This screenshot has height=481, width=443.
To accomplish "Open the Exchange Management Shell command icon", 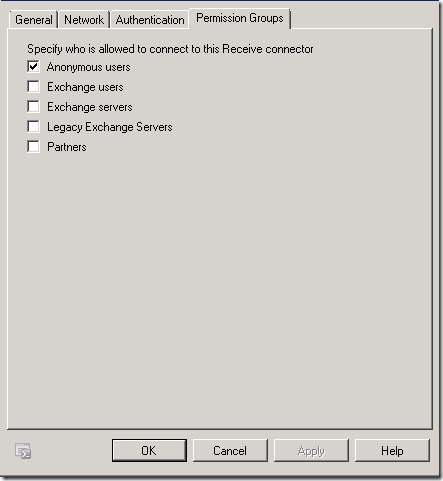I will (23, 451).
